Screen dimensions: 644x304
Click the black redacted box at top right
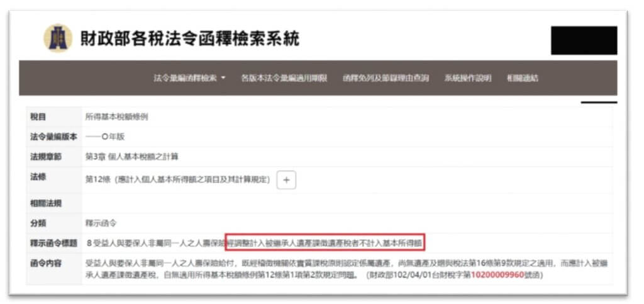(x=584, y=41)
